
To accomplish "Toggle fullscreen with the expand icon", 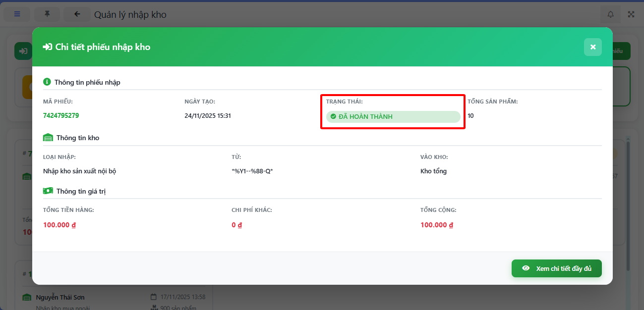I will point(631,14).
